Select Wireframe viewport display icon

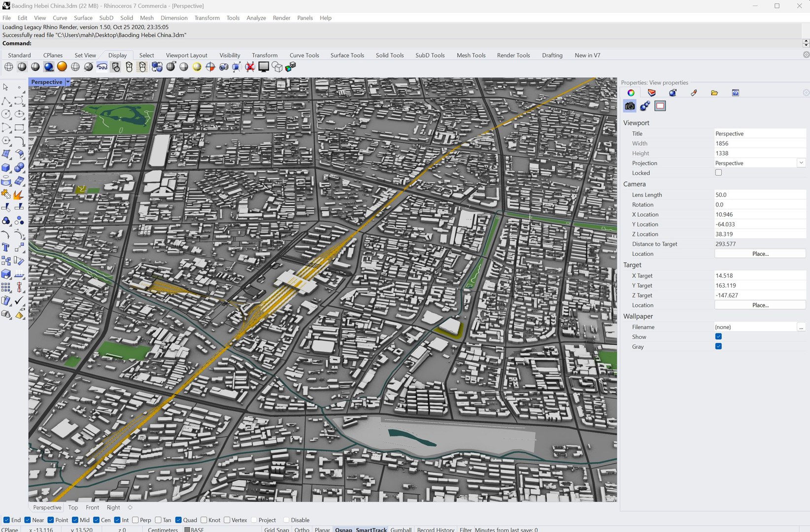point(9,67)
